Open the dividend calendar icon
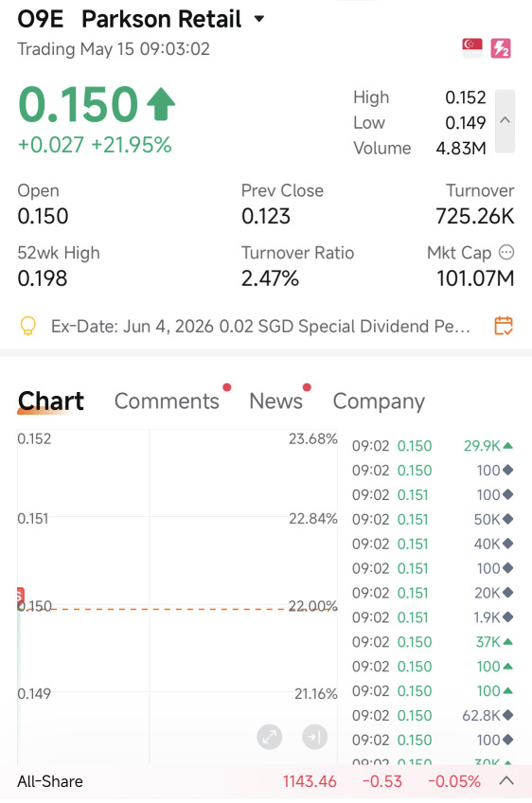The height and width of the screenshot is (803, 532). click(x=504, y=326)
